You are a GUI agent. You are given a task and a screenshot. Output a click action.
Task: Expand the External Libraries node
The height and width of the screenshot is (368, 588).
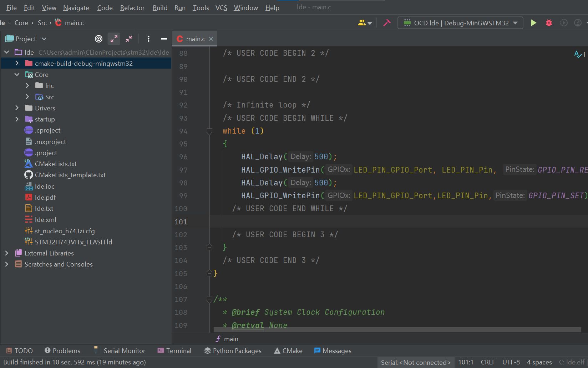point(6,253)
